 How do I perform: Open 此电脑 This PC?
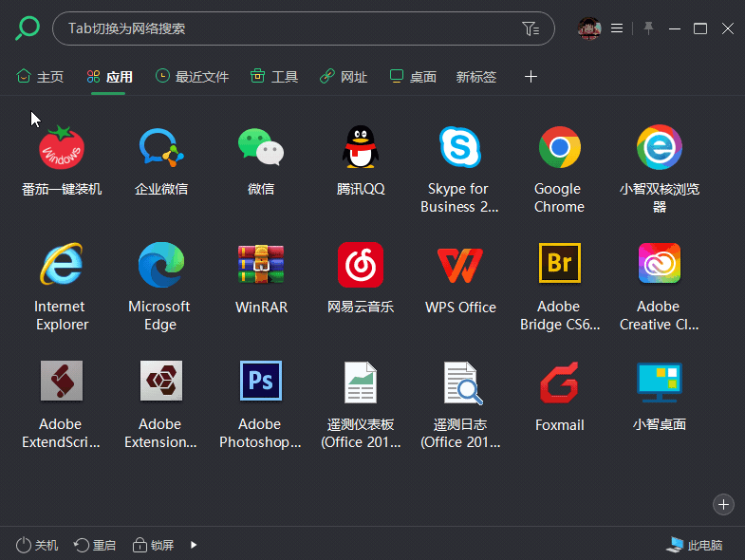pyautogui.click(x=695, y=545)
